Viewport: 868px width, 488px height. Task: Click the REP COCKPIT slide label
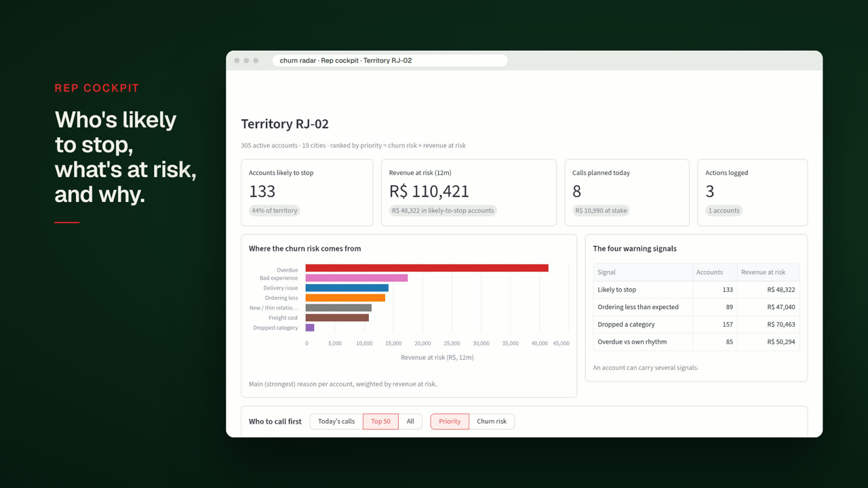[x=97, y=88]
